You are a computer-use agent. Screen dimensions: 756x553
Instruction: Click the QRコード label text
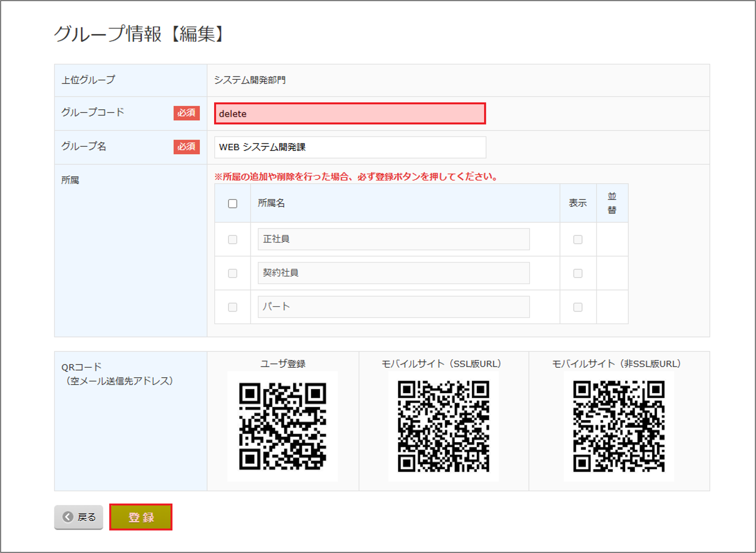[81, 367]
